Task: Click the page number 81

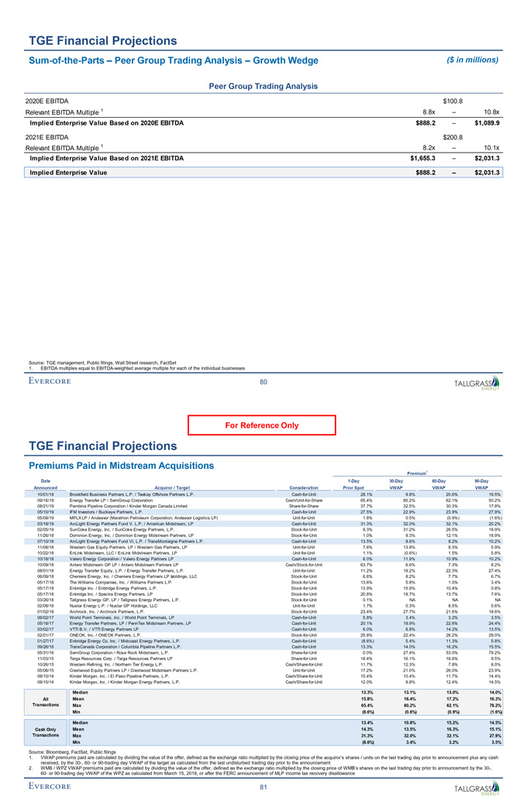Action: pyautogui.click(x=264, y=790)
